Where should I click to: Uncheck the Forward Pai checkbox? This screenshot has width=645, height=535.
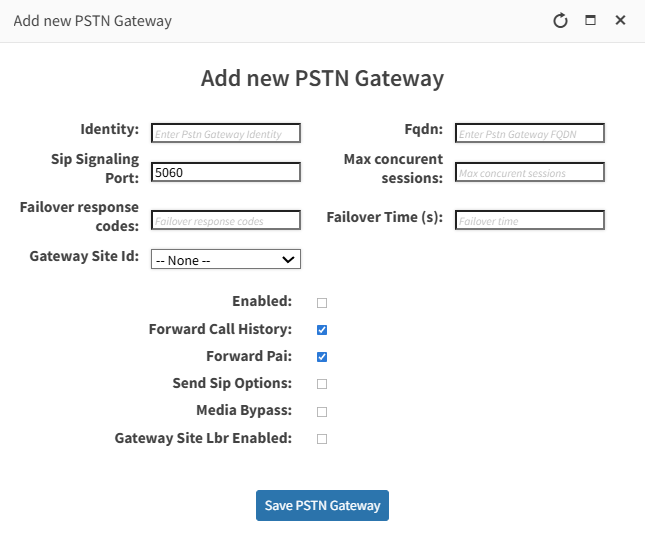click(322, 356)
